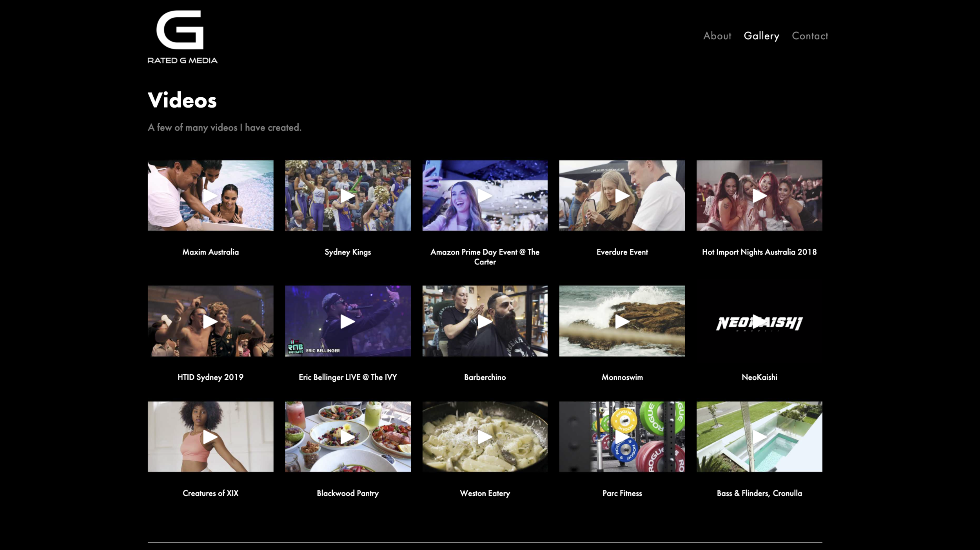The height and width of the screenshot is (550, 980).
Task: Select the Everdure Event title
Action: (622, 252)
